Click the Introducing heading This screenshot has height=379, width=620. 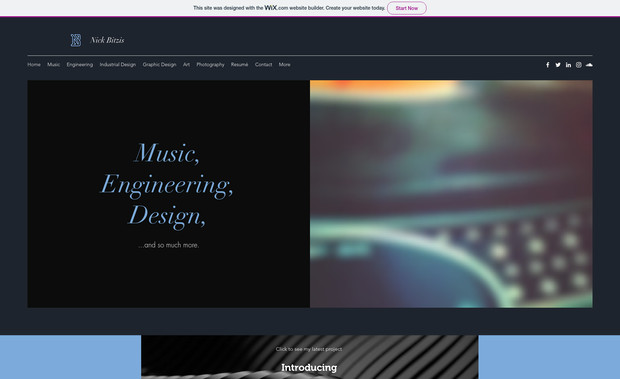pyautogui.click(x=309, y=368)
